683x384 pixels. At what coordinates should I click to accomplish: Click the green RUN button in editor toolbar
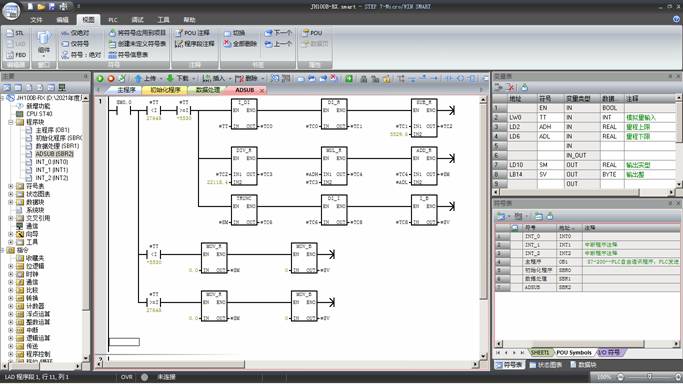click(x=100, y=78)
